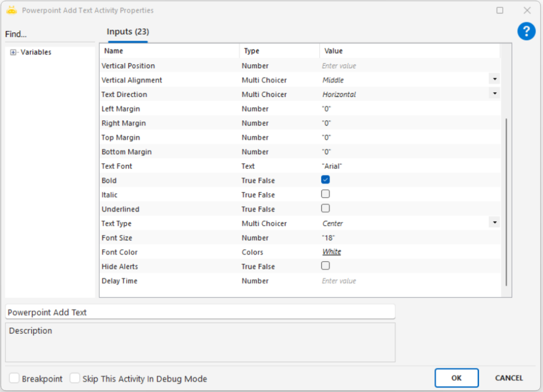Expand the Variables tree node

click(13, 52)
